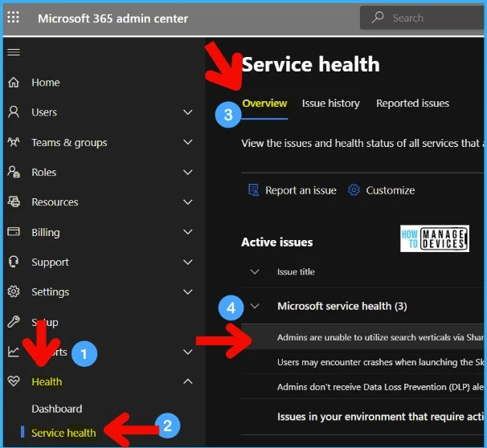
Task: Collapse the Health menu chevron
Action: (187, 381)
